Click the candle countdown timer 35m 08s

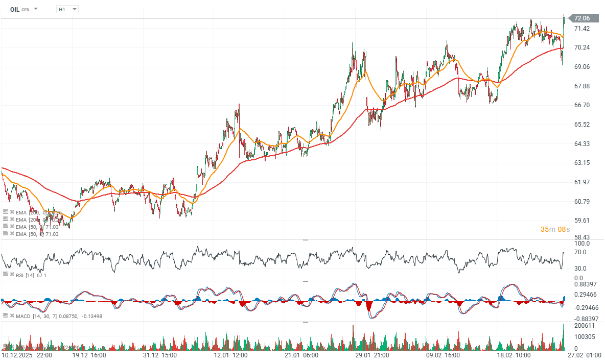(555, 229)
